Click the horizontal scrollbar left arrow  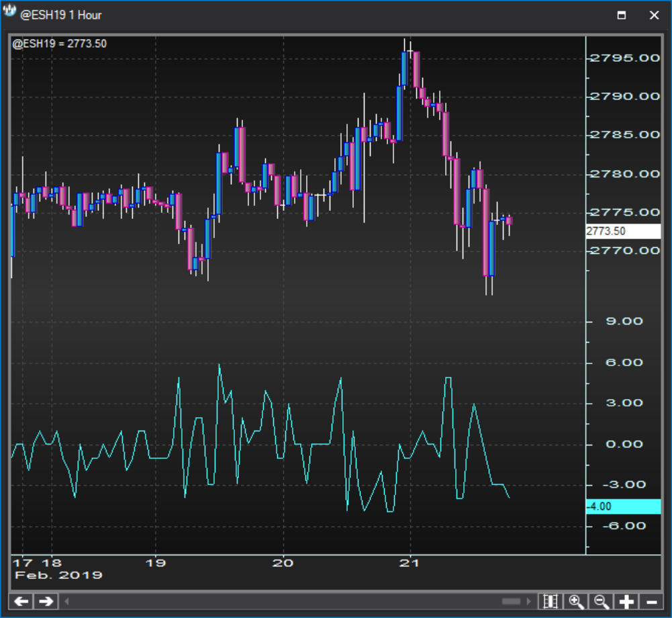coord(66,601)
